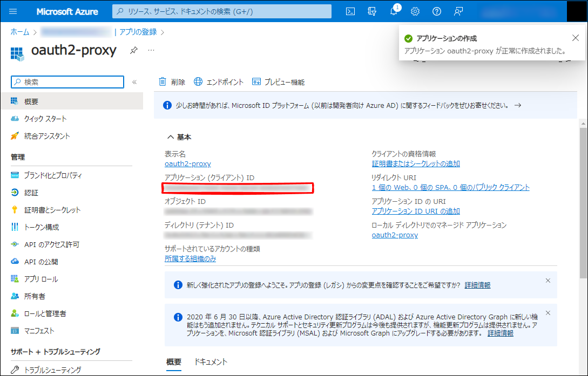Image resolution: width=588 pixels, height=376 pixels.
Task: Click アプリケーション ID URI の追加 link
Action: pyautogui.click(x=416, y=211)
